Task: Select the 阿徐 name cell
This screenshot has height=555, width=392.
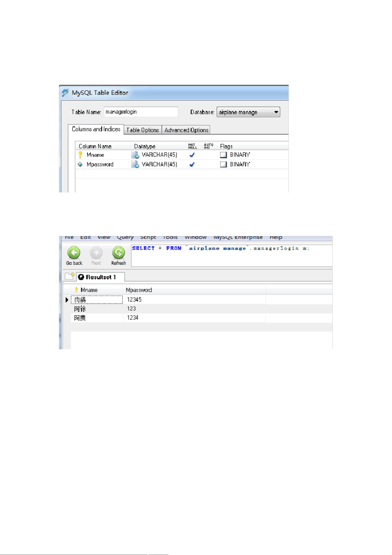Action: (x=97, y=309)
